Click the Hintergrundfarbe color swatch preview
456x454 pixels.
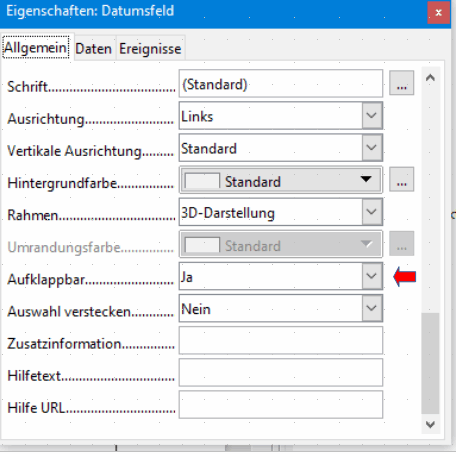(x=202, y=181)
